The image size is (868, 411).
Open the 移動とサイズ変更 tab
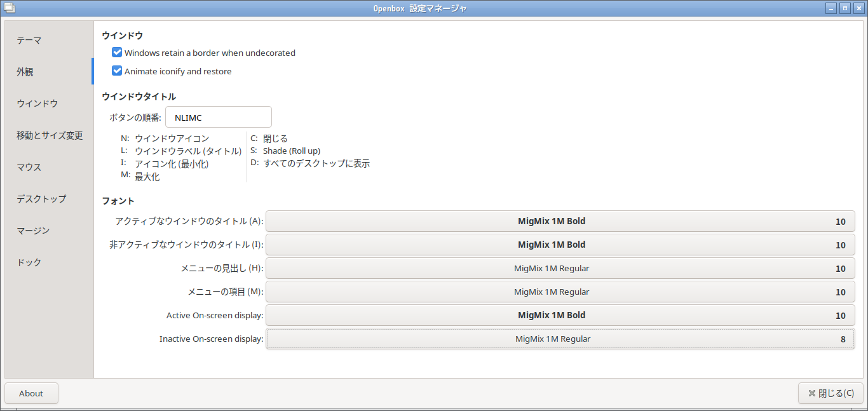coord(50,135)
